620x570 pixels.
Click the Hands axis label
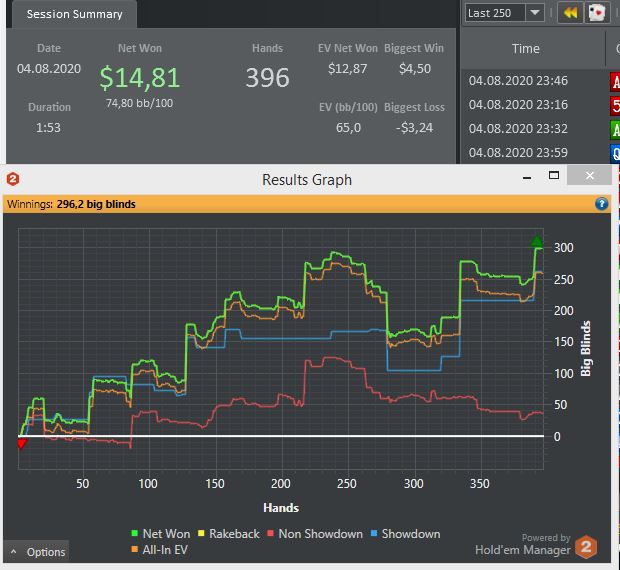point(281,508)
